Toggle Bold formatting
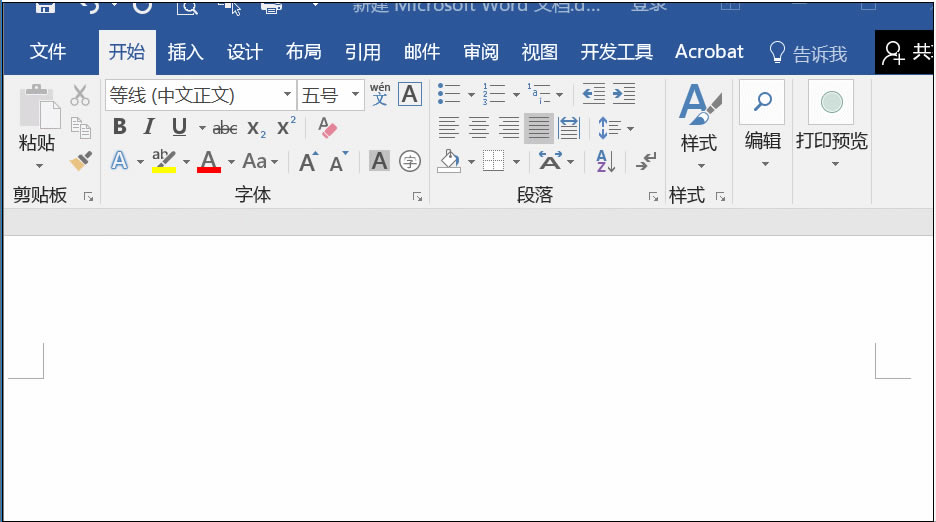The width and height of the screenshot is (936, 522). click(119, 127)
